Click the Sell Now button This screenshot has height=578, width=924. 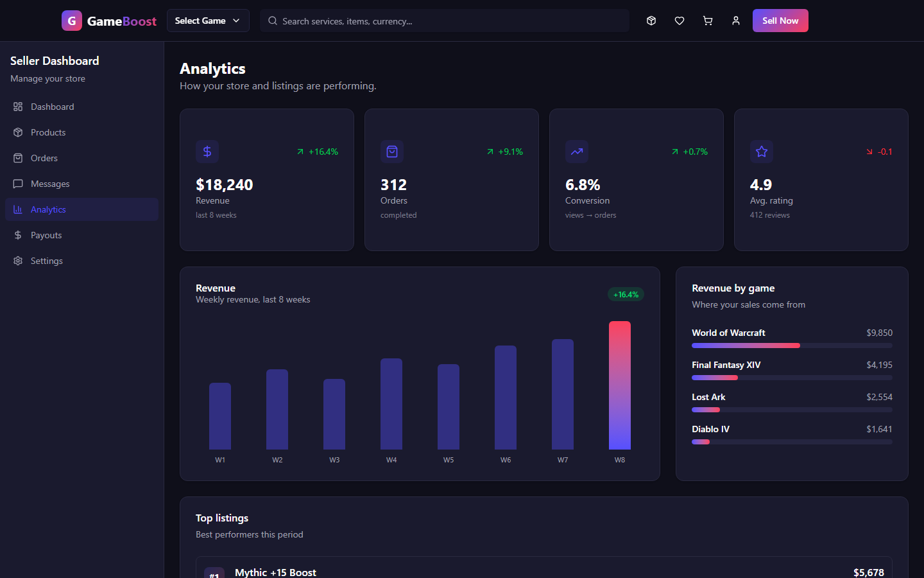pos(780,21)
